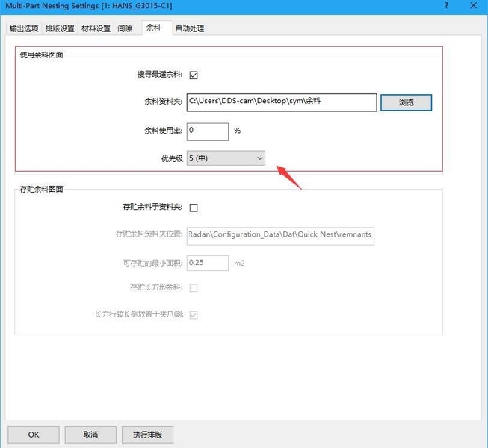This screenshot has width=488, height=448.
Task: Focus the 余料使用率 percentage field
Action: tap(208, 132)
